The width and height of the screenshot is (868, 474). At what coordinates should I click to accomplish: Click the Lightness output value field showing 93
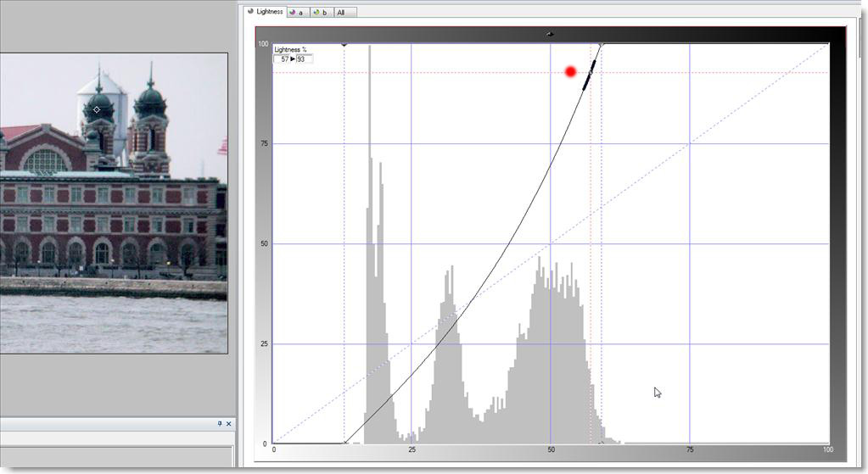coord(304,59)
